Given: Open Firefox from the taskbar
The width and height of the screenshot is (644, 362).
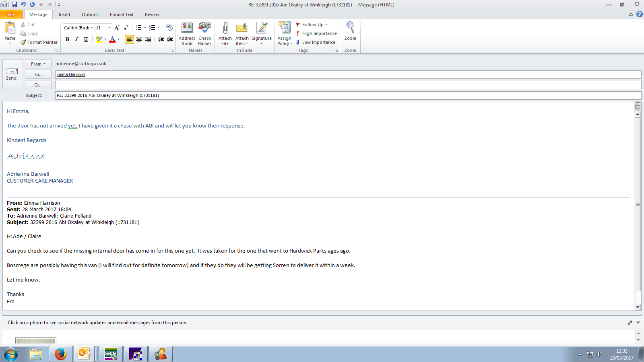Looking at the screenshot, I should (x=61, y=354).
